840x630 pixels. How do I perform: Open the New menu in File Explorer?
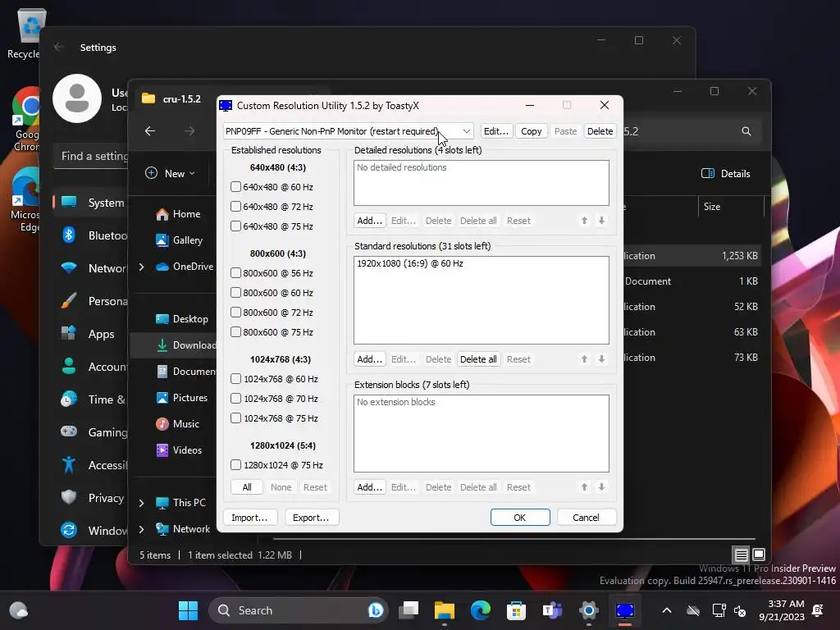click(171, 174)
